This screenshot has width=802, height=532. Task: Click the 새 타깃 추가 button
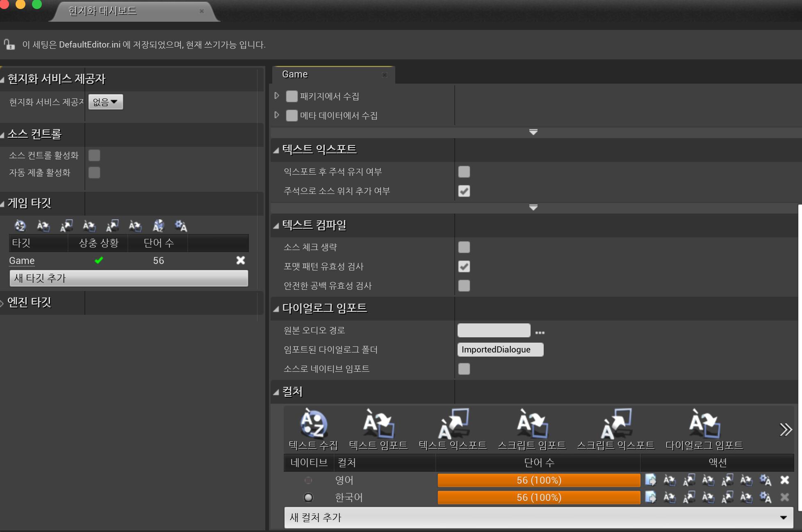128,278
